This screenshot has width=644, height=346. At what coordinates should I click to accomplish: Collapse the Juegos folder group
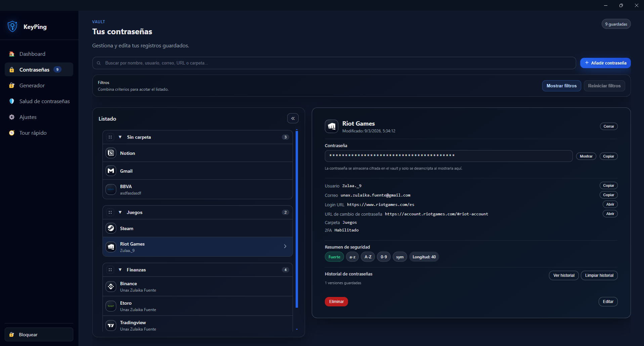click(x=121, y=212)
